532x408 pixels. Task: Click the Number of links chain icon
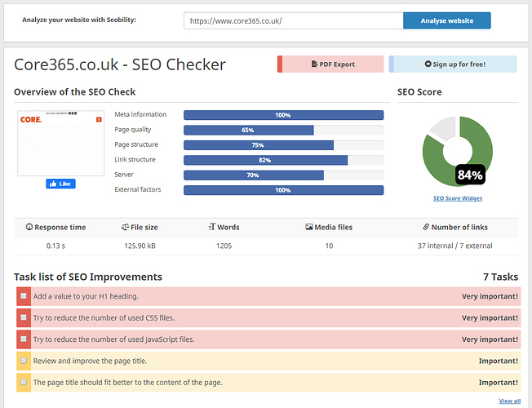click(425, 227)
